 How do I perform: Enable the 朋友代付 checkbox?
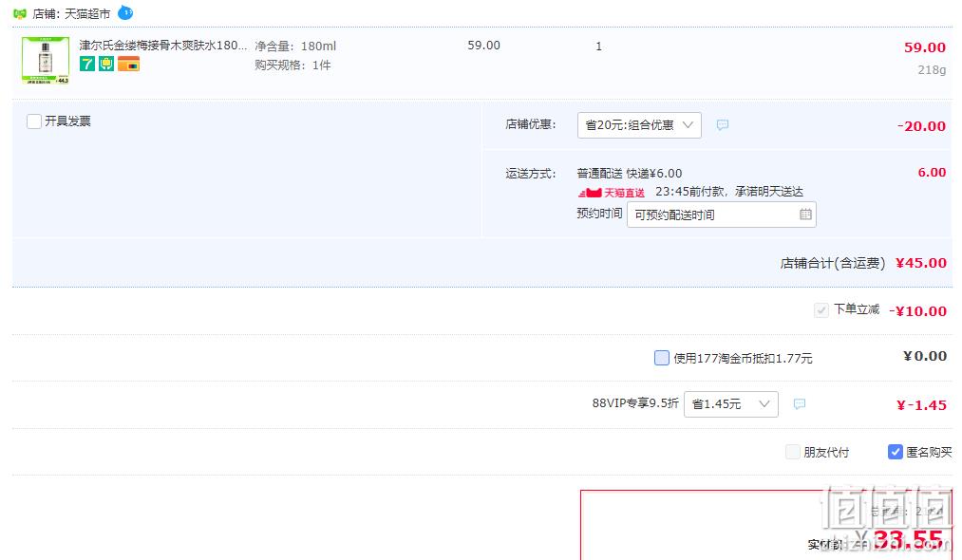(x=793, y=452)
